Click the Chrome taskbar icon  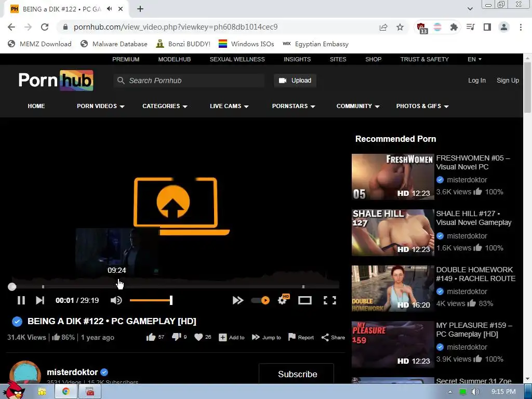(x=66, y=392)
